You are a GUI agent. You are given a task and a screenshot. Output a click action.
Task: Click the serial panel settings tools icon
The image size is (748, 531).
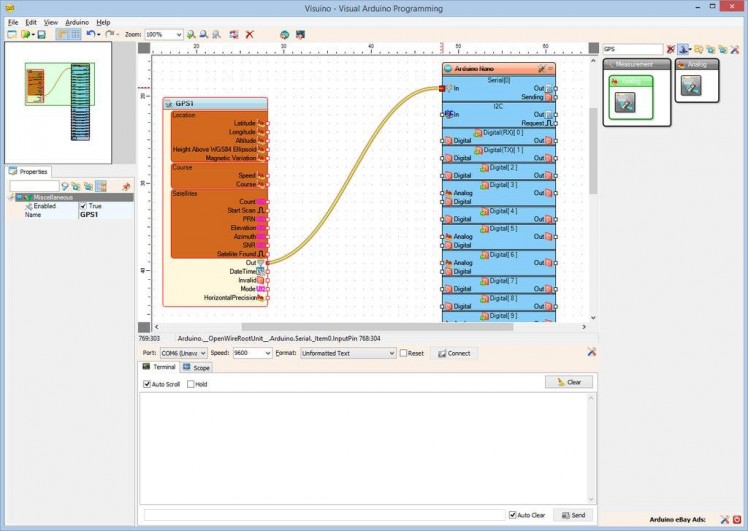pos(591,352)
